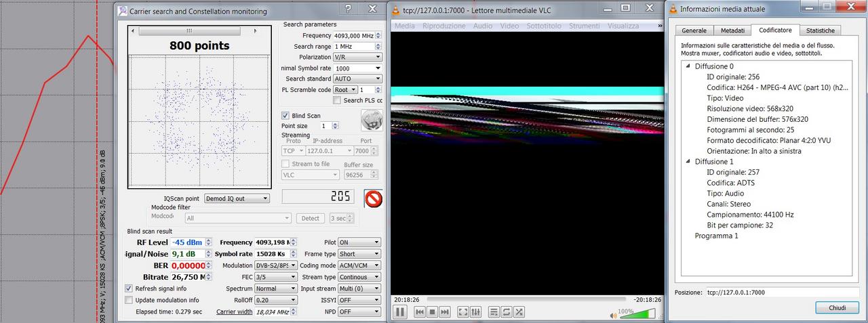Show the VLC playlist
The image size is (868, 323).
click(x=494, y=312)
